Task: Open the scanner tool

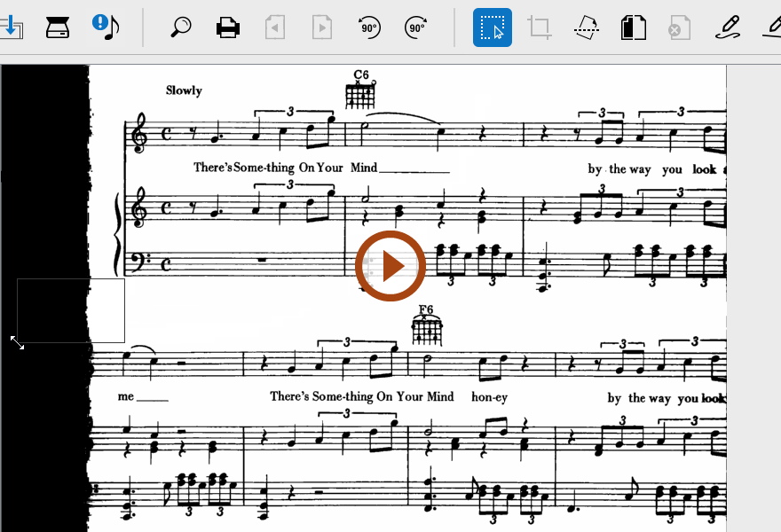Action: (58, 27)
